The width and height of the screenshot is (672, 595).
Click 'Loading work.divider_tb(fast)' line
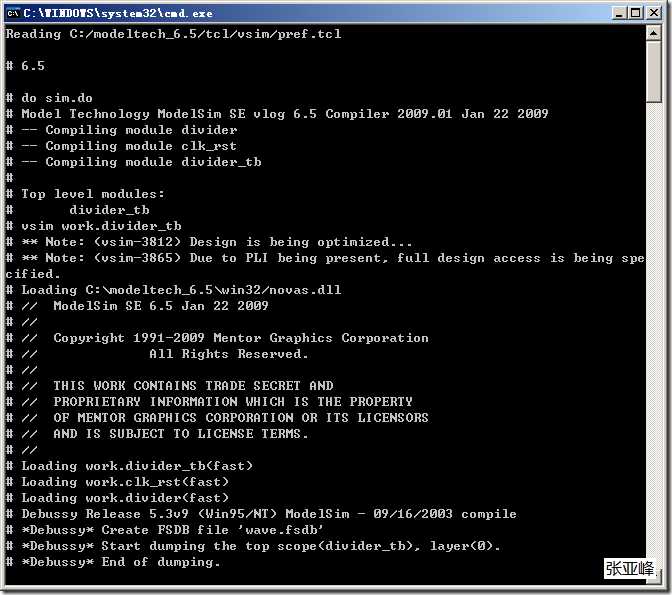point(129,466)
